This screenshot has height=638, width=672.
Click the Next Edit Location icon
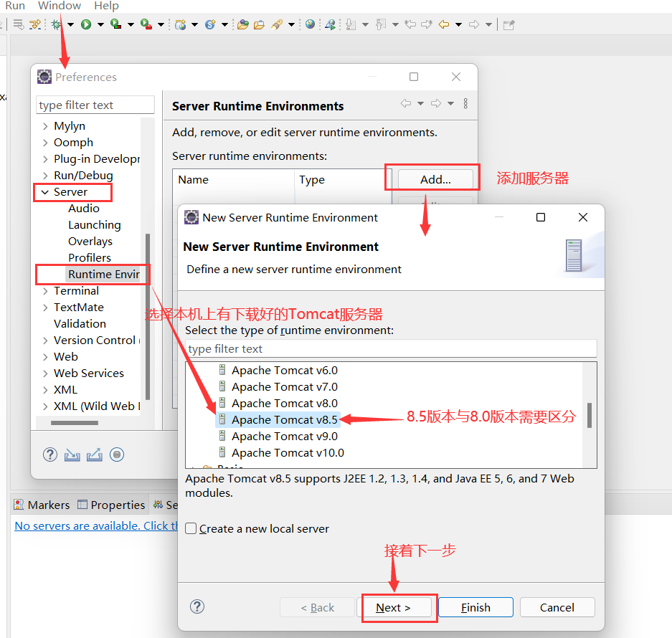pyautogui.click(x=427, y=24)
